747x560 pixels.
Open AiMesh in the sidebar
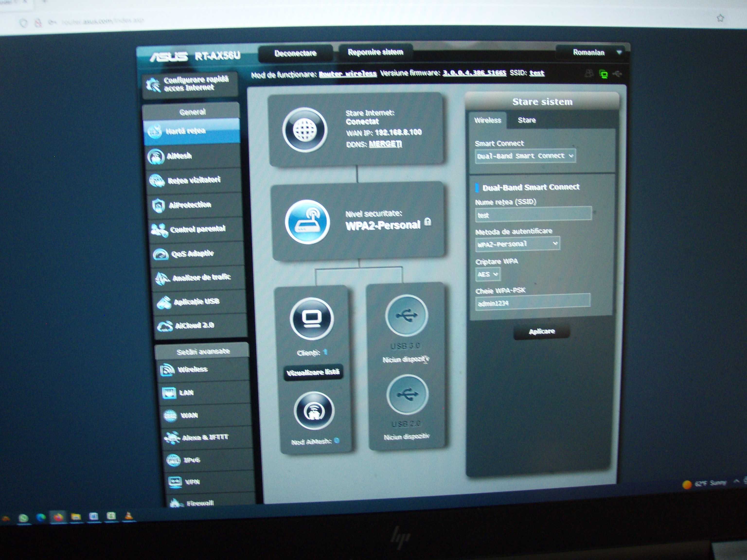(x=193, y=156)
